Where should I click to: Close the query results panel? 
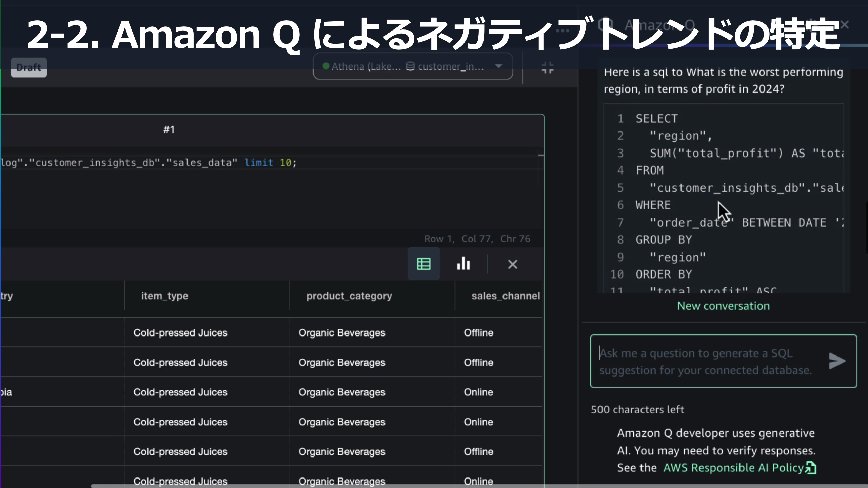point(512,264)
